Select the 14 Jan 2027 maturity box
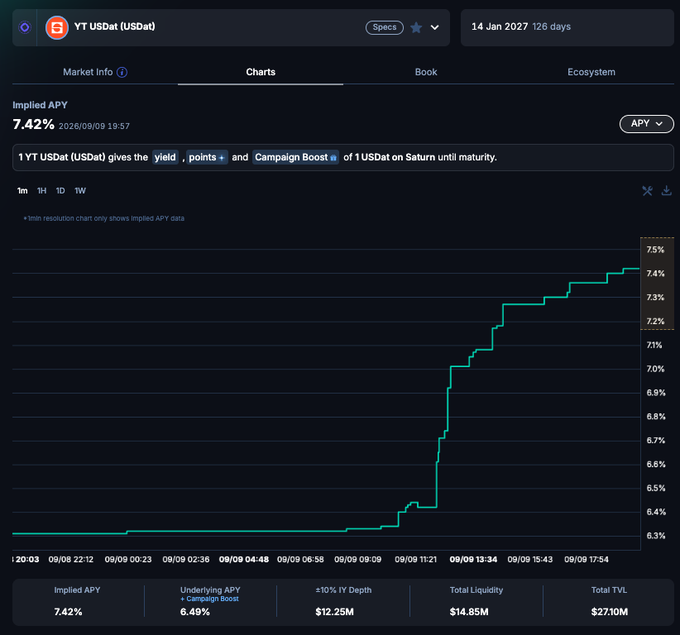Image resolution: width=680 pixels, height=635 pixels. [x=567, y=27]
